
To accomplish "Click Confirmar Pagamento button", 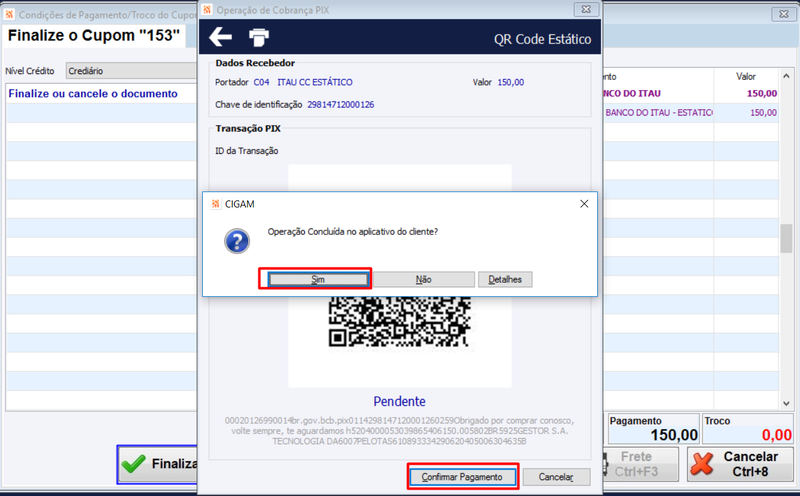I will pos(462,477).
